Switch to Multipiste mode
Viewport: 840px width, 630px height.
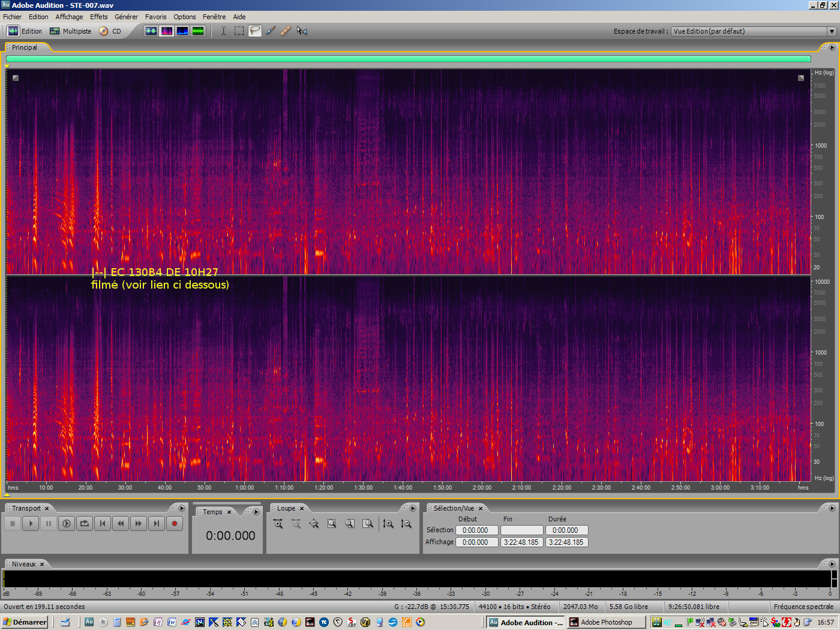click(70, 31)
